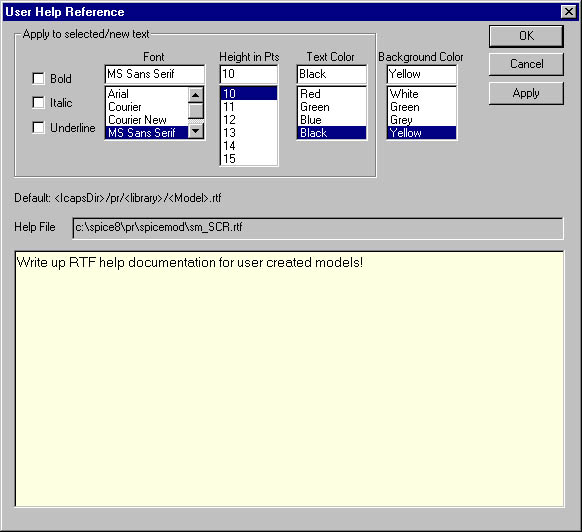Viewport: 582px width, 532px height.
Task: Click the font list scroll-down arrow
Action: (196, 131)
